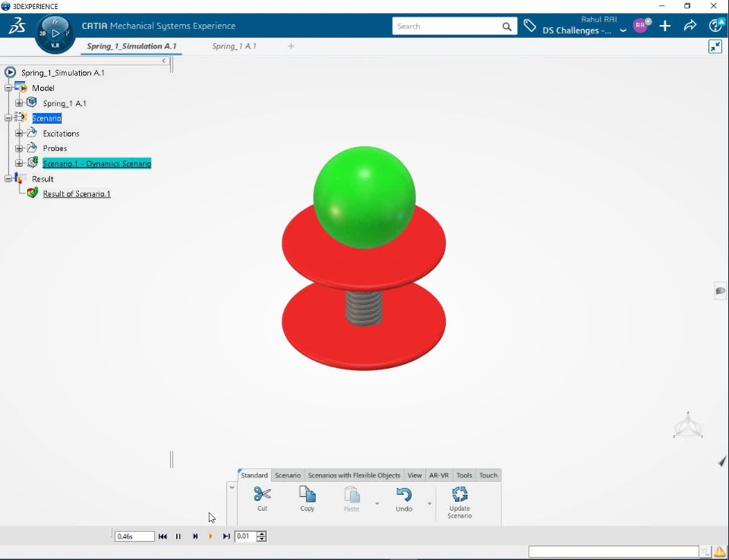Click the comment bubble icon on right edge
The height and width of the screenshot is (560, 729).
[x=720, y=291]
